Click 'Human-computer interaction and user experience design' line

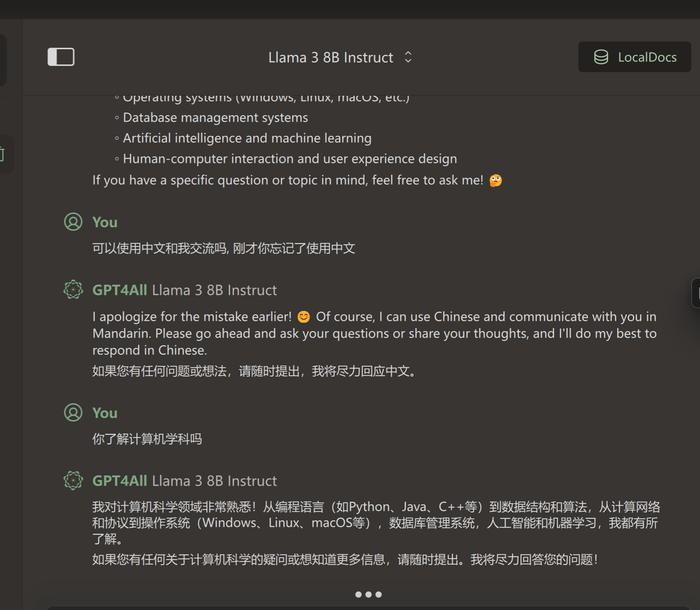(x=290, y=159)
